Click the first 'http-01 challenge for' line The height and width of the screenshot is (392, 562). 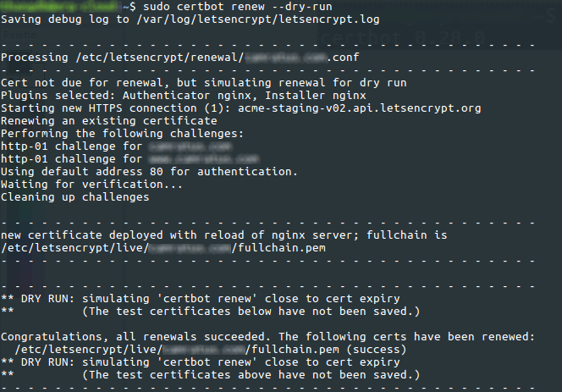tap(73, 146)
